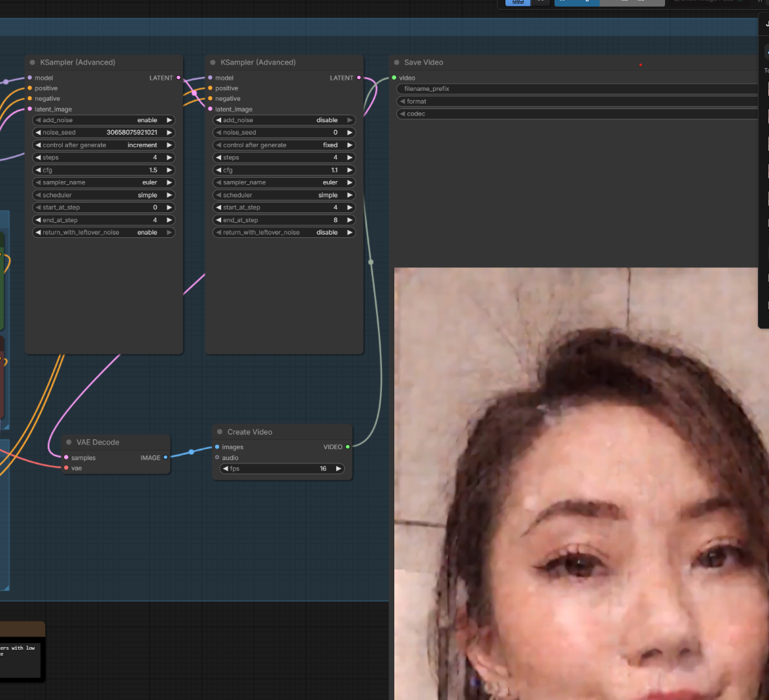Viewport: 769px width, 700px height.
Task: Click the video input port on Save Video
Action: pyautogui.click(x=394, y=78)
